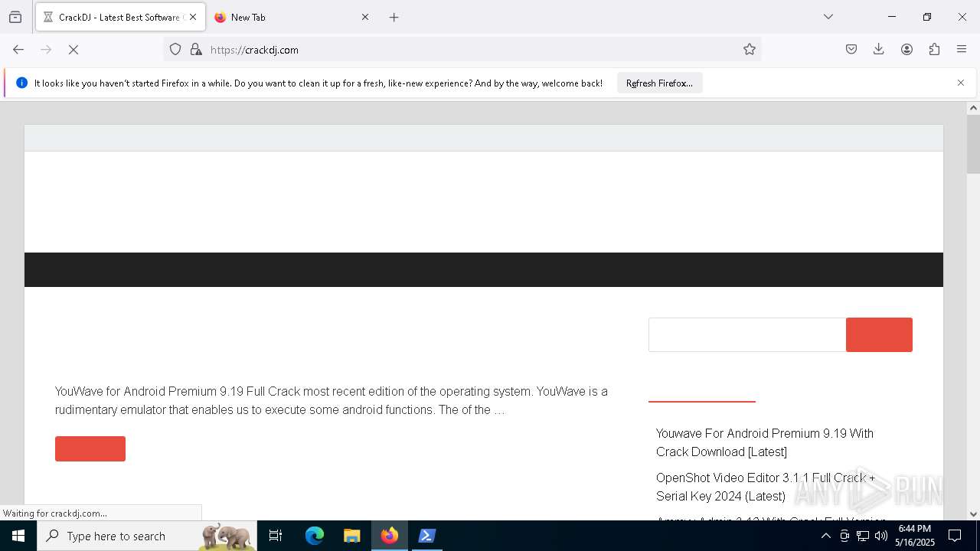Screen dimensions: 980x551
Task: Open the notification center
Action: coord(955,536)
